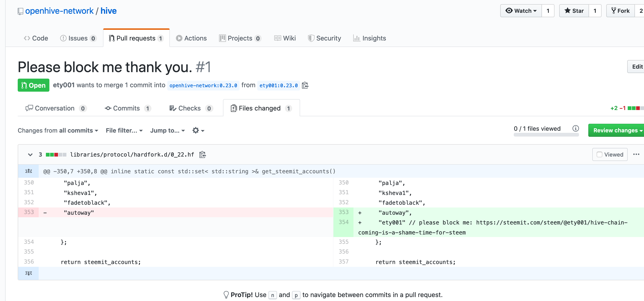
Task: Open the Jump to dropdown
Action: 168,130
